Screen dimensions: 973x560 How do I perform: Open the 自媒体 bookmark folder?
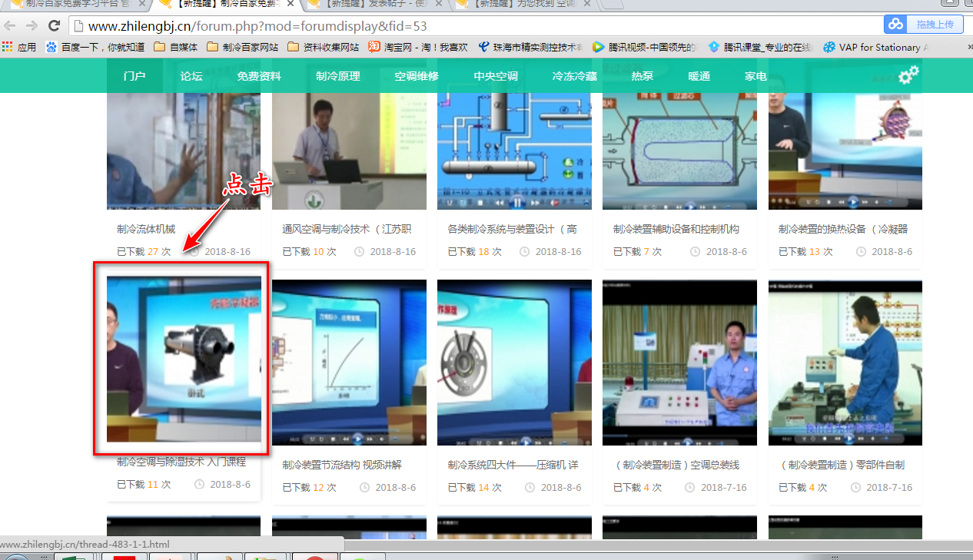pyautogui.click(x=176, y=47)
